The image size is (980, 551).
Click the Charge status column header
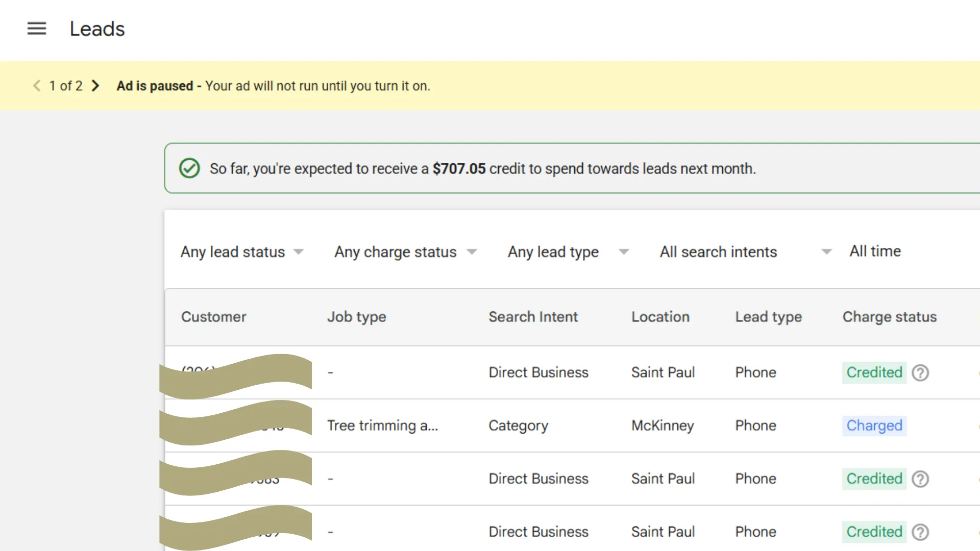[x=890, y=317]
